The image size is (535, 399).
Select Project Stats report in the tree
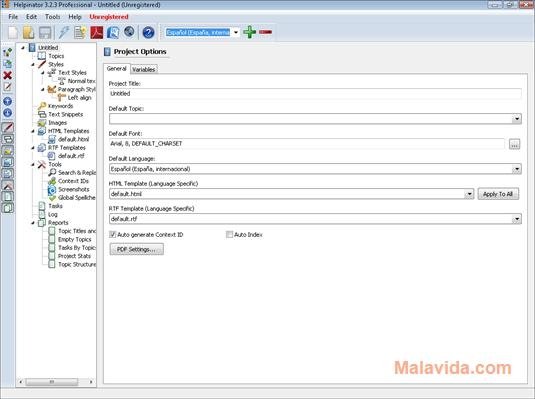[x=74, y=256]
